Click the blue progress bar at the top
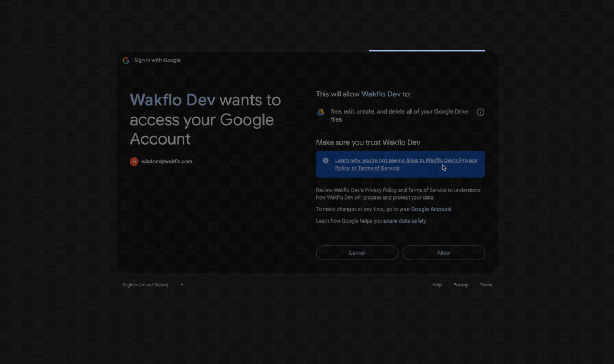The image size is (614, 364). point(426,51)
